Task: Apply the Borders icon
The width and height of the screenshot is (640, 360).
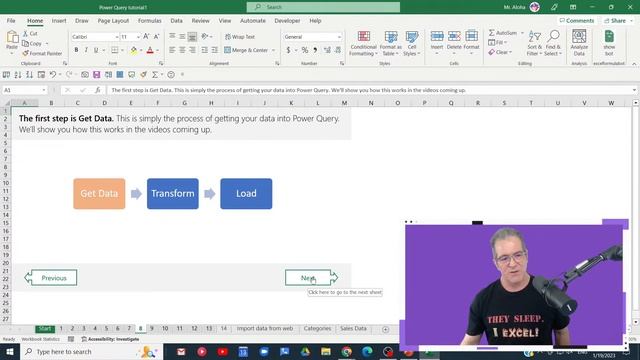Action: pos(115,50)
